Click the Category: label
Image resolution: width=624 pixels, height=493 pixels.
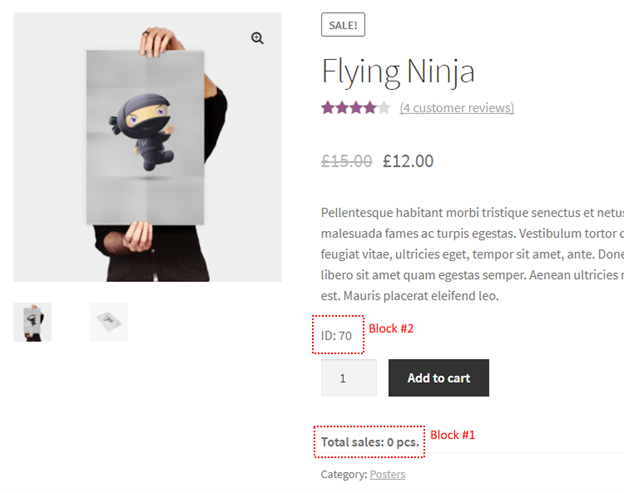point(344,474)
